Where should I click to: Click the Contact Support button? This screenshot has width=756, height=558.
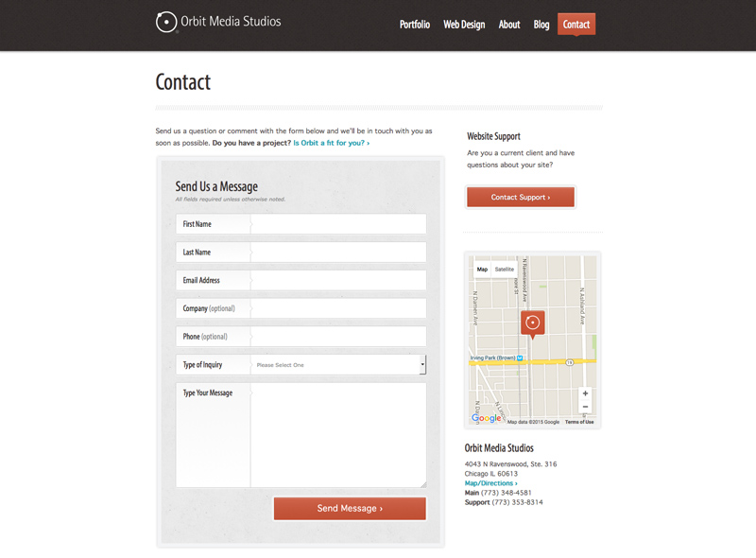tap(521, 197)
